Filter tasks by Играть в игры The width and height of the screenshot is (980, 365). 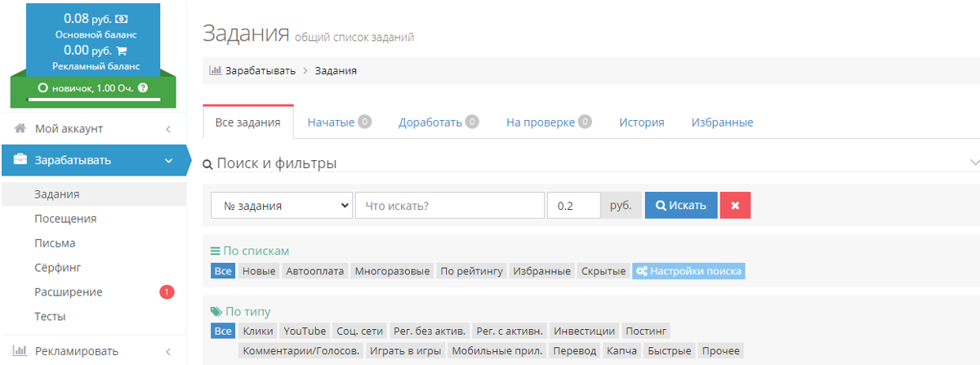point(405,351)
